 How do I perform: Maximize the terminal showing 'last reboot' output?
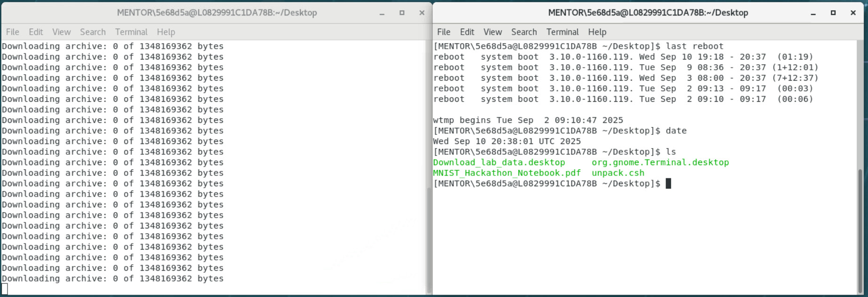(x=833, y=13)
